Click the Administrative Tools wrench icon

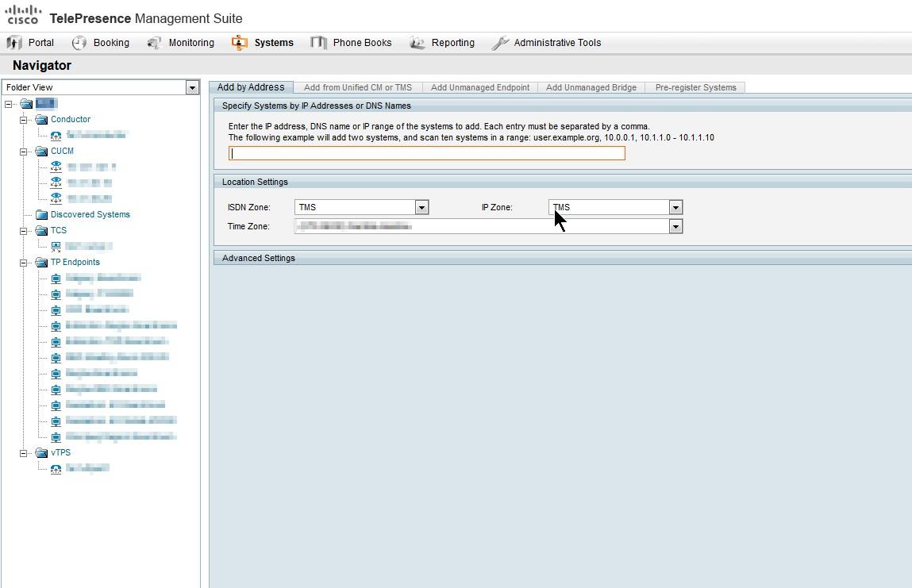click(500, 43)
